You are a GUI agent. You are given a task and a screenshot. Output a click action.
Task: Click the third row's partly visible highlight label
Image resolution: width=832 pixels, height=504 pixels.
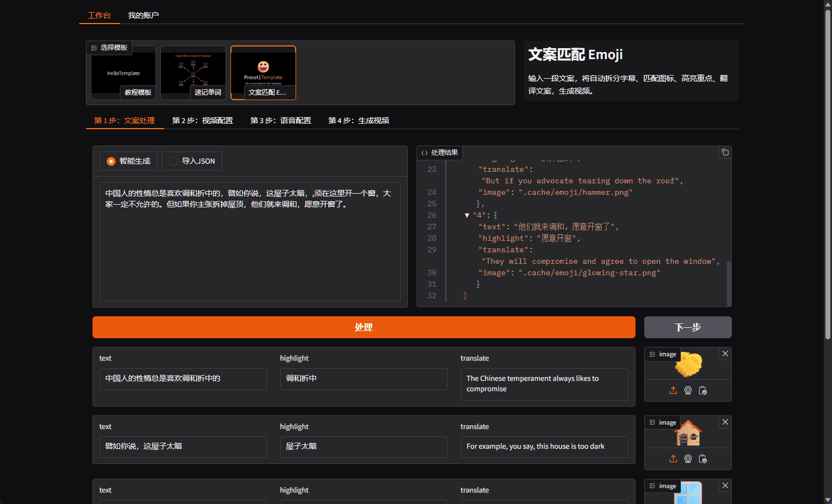[294, 490]
